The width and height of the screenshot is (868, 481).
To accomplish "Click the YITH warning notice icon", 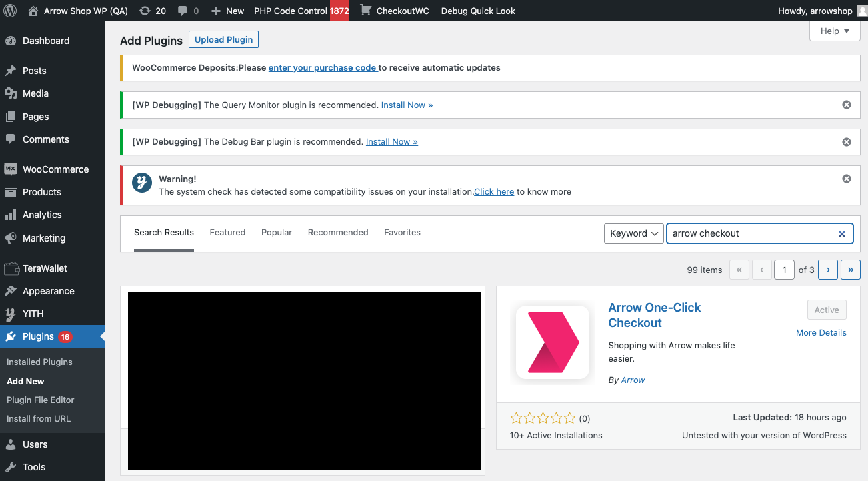I will pos(141,183).
